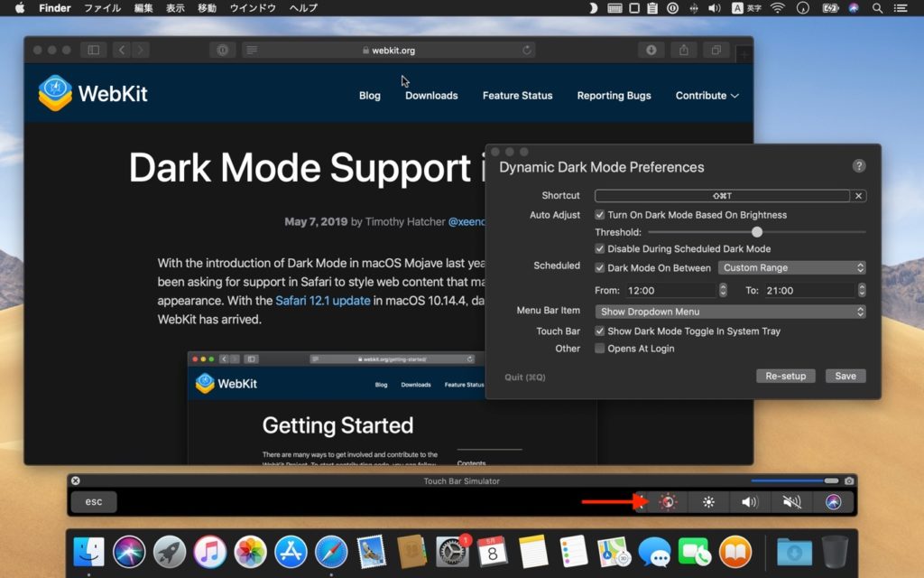The image size is (924, 578).
Task: Click the Save button
Action: [x=845, y=376]
